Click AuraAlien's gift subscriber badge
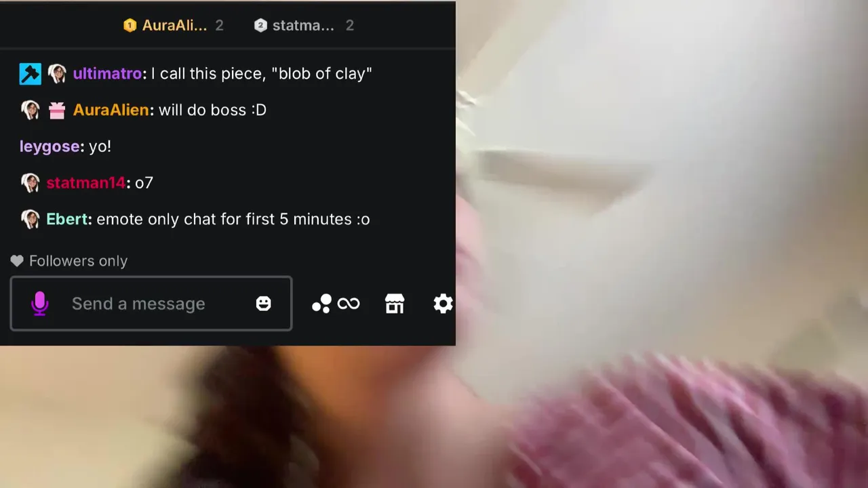This screenshot has width=868, height=488. point(57,110)
